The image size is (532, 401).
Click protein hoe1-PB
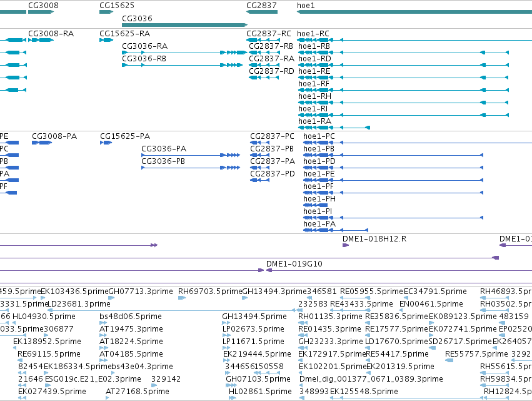pyautogui.click(x=393, y=155)
